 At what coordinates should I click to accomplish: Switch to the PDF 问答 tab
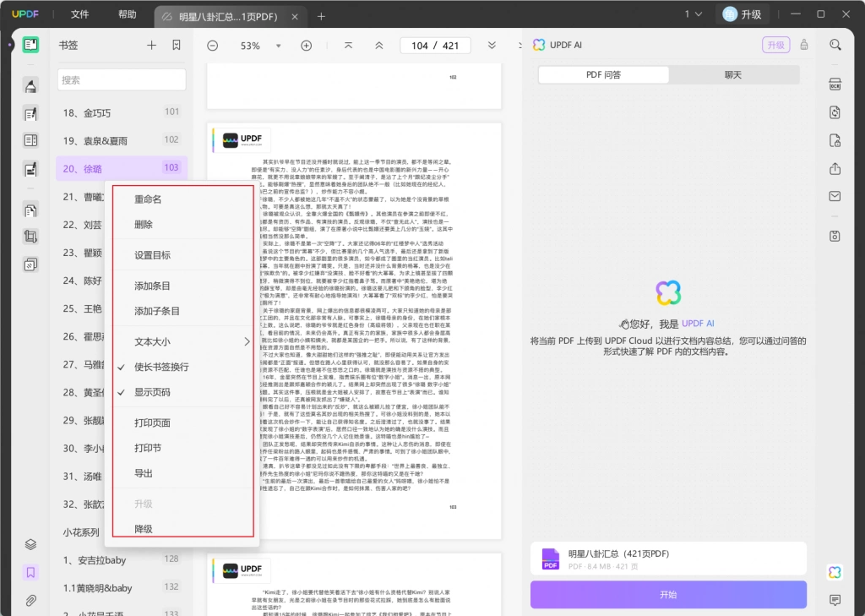pyautogui.click(x=603, y=74)
